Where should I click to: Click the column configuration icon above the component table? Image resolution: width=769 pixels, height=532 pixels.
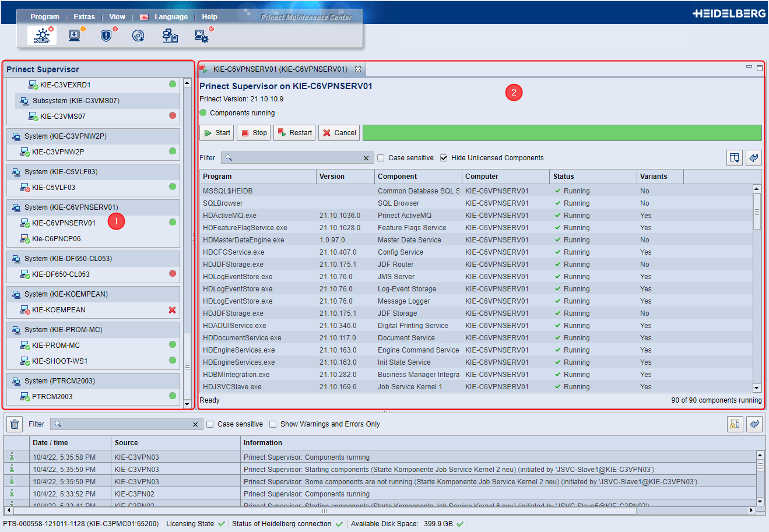point(734,157)
